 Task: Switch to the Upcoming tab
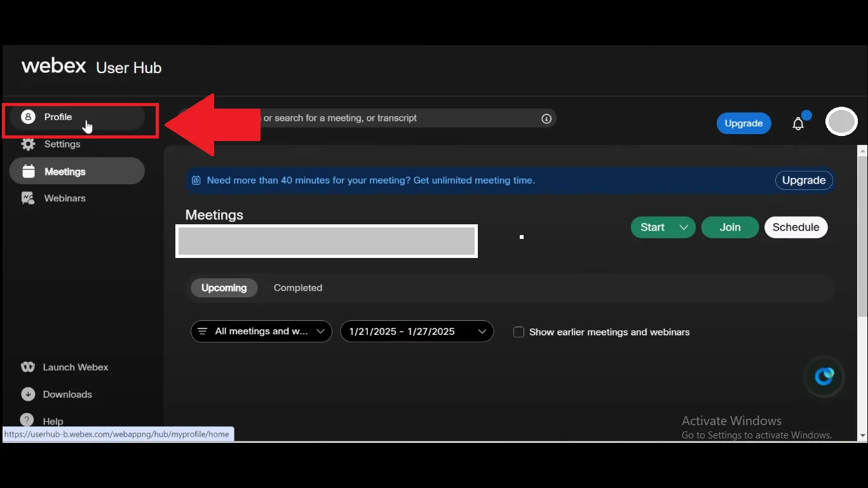[224, 288]
